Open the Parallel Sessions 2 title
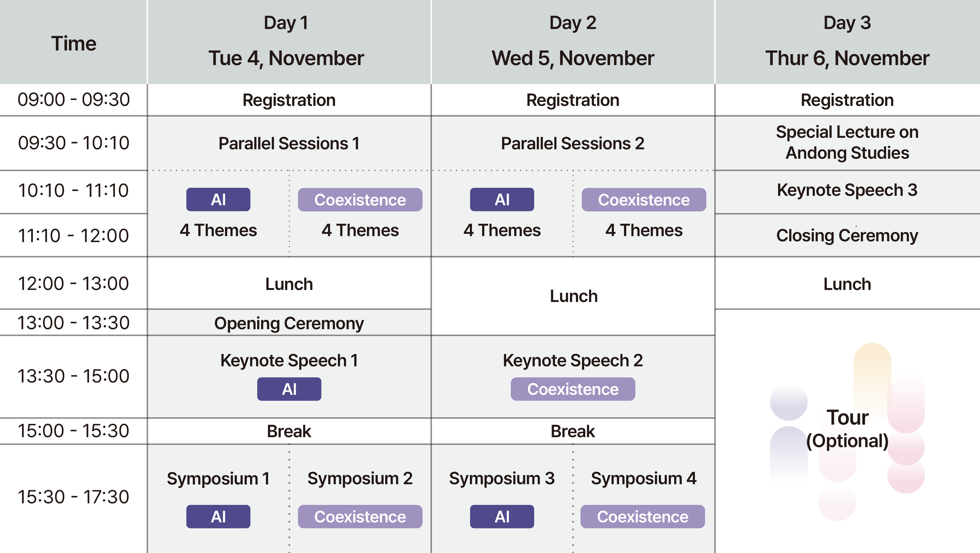The height and width of the screenshot is (553, 980). 573,144
